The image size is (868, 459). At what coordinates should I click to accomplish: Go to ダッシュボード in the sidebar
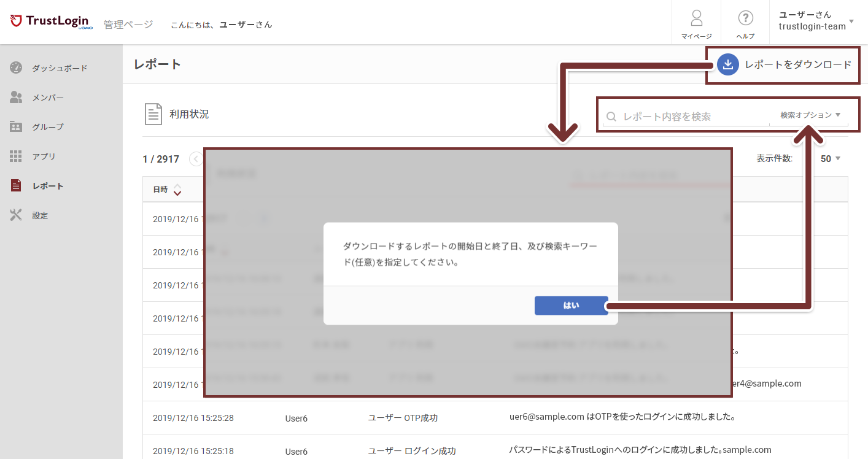pyautogui.click(x=60, y=68)
